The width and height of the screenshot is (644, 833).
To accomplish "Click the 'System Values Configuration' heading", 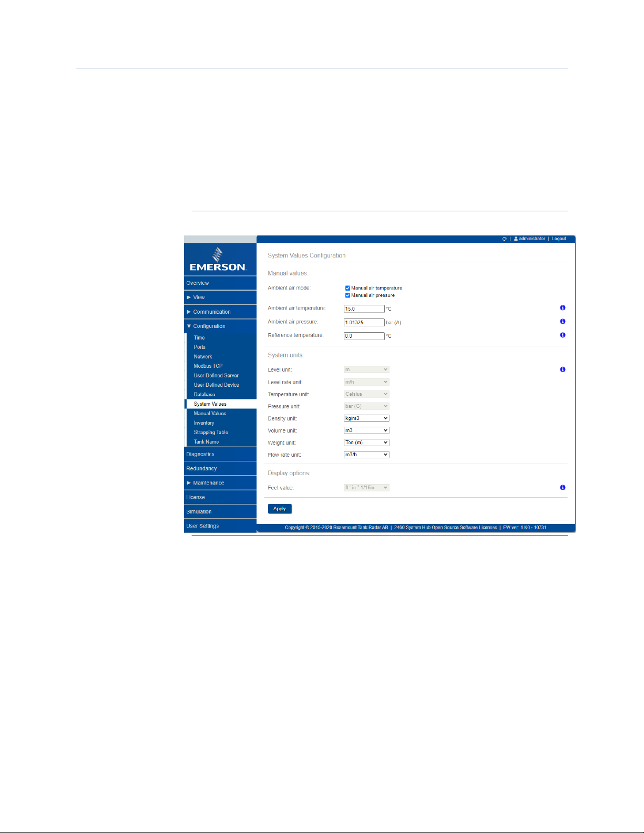I will [306, 255].
